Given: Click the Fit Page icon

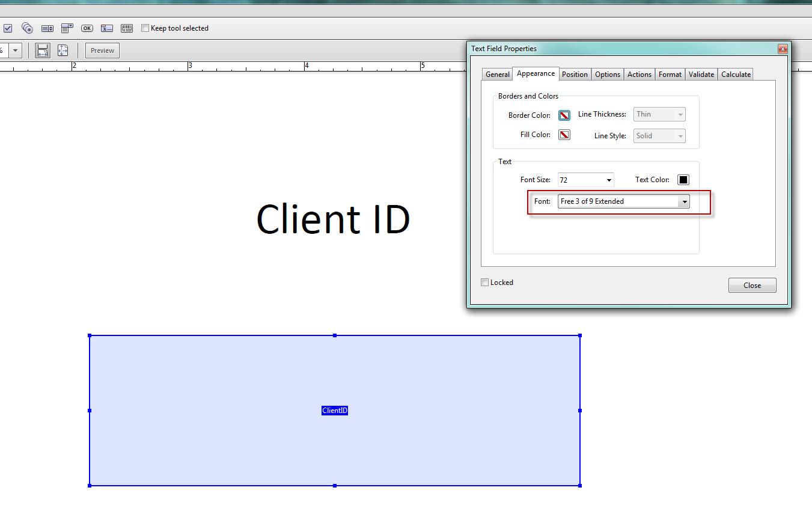Looking at the screenshot, I should pos(63,50).
